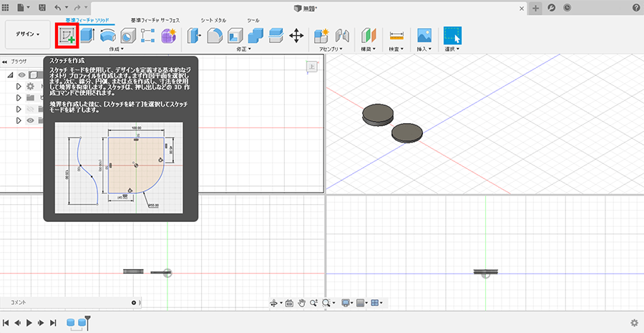Select the Fillet tool
Viewport: 644px width, 333px height.
[215, 36]
